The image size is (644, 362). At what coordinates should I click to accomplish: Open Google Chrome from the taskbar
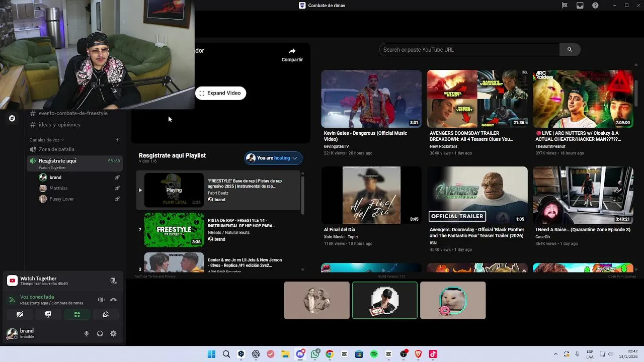[x=330, y=354]
